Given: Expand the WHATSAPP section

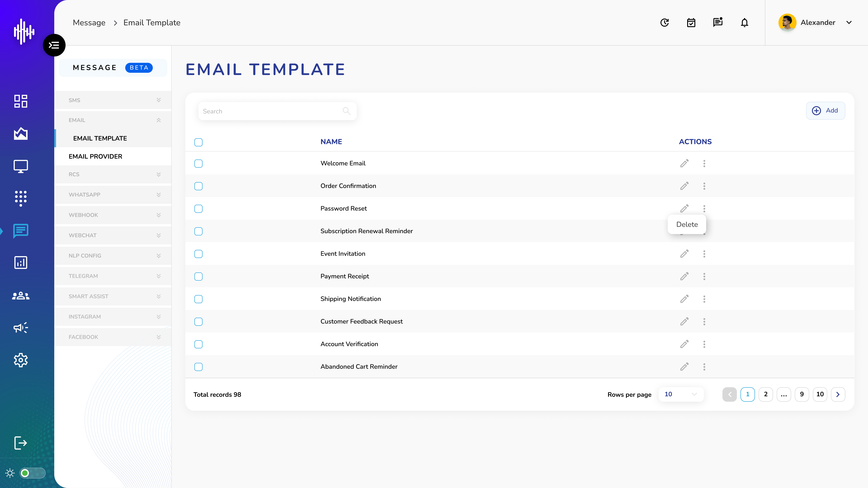Looking at the screenshot, I should point(113,195).
